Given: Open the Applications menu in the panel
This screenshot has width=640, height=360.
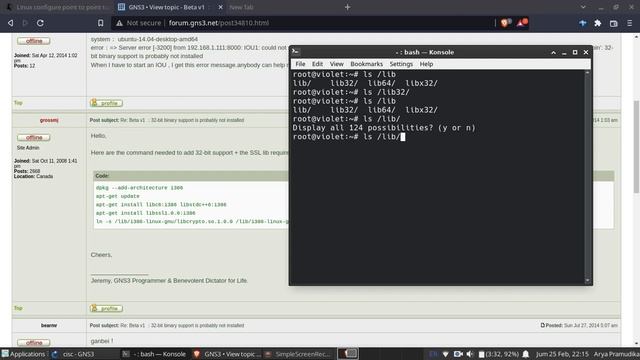Looking at the screenshot, I should pyautogui.click(x=23, y=354).
